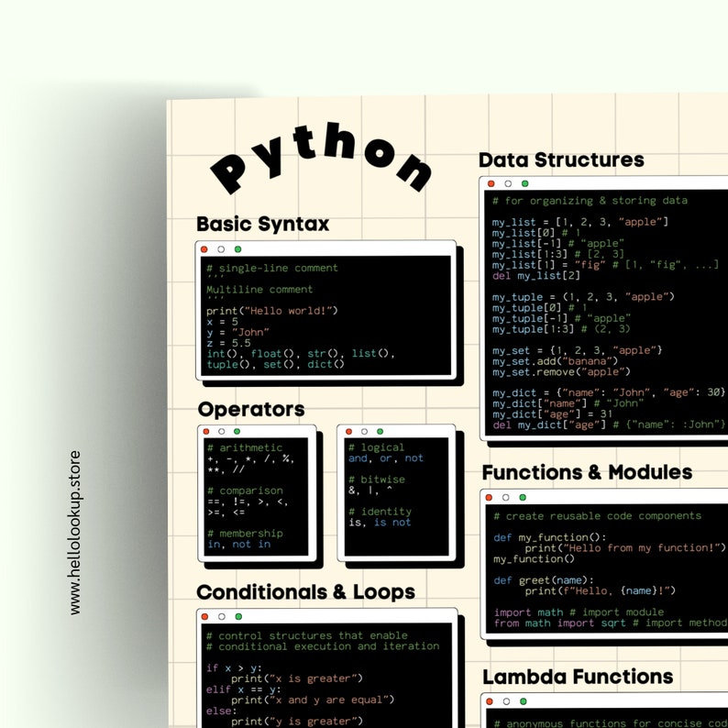Click the '# comparison' comment
The image size is (728, 728).
pyautogui.click(x=245, y=491)
